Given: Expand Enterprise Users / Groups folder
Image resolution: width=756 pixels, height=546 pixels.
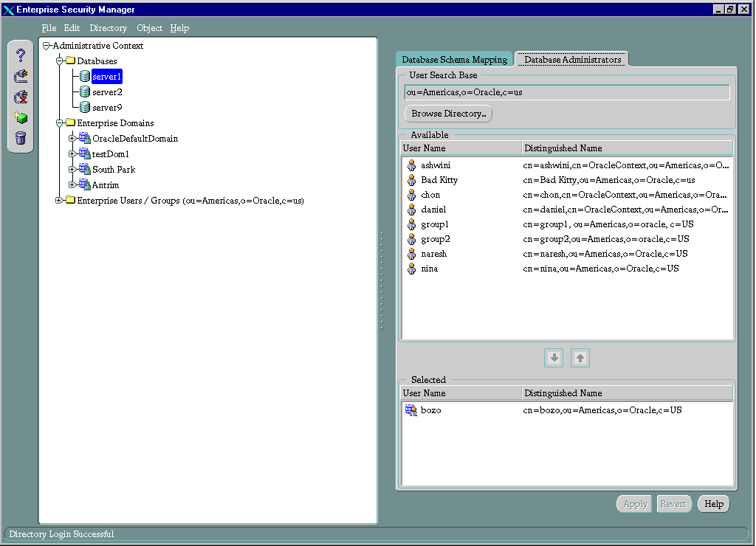Looking at the screenshot, I should tap(59, 200).
